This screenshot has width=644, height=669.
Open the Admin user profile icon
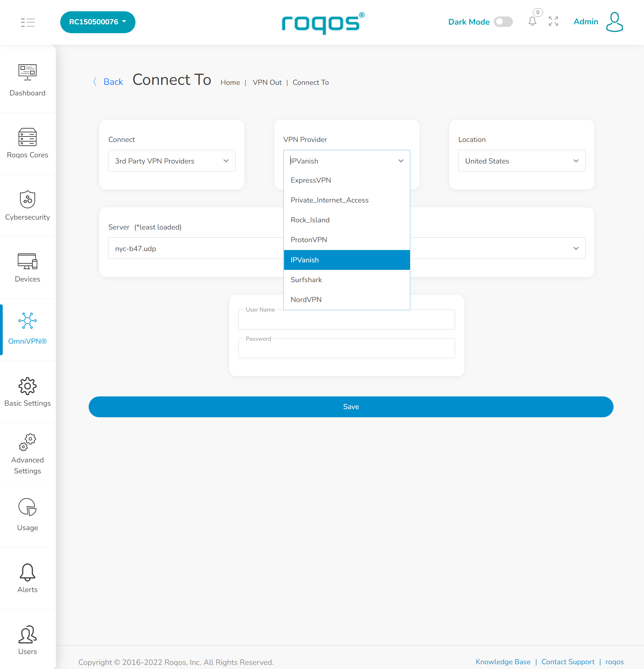pyautogui.click(x=615, y=22)
